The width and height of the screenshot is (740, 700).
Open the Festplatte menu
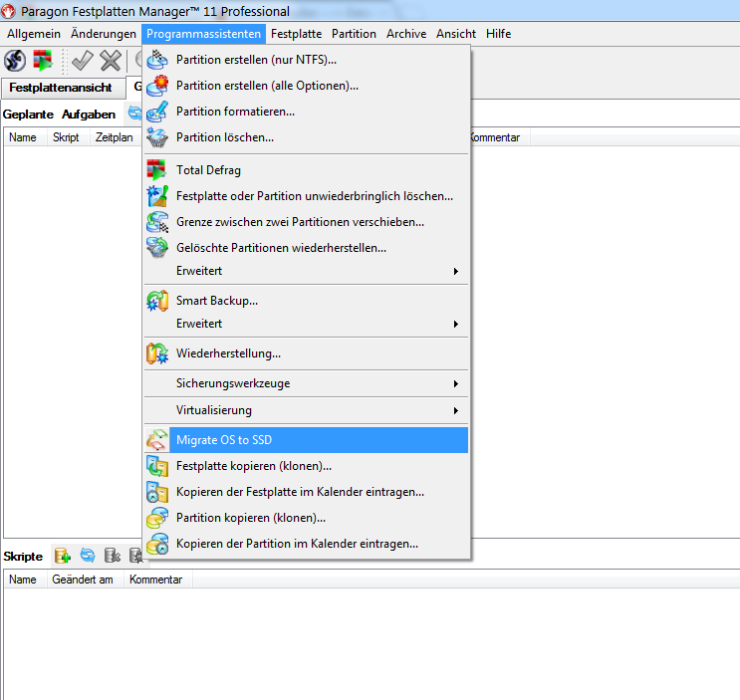[297, 34]
